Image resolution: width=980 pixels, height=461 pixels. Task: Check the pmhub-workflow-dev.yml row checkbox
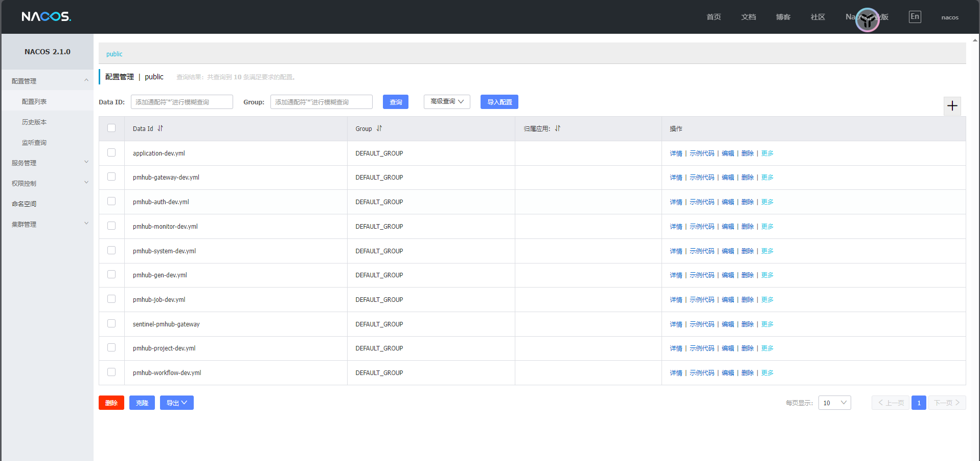pos(111,372)
